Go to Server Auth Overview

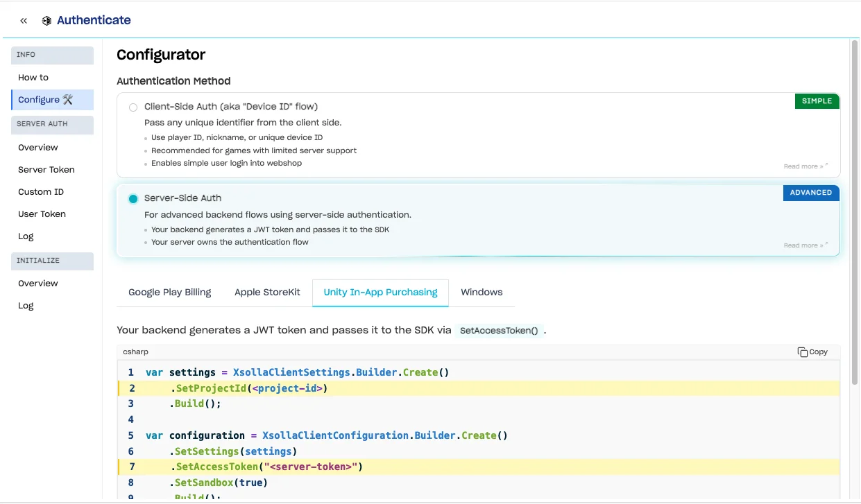click(53, 148)
